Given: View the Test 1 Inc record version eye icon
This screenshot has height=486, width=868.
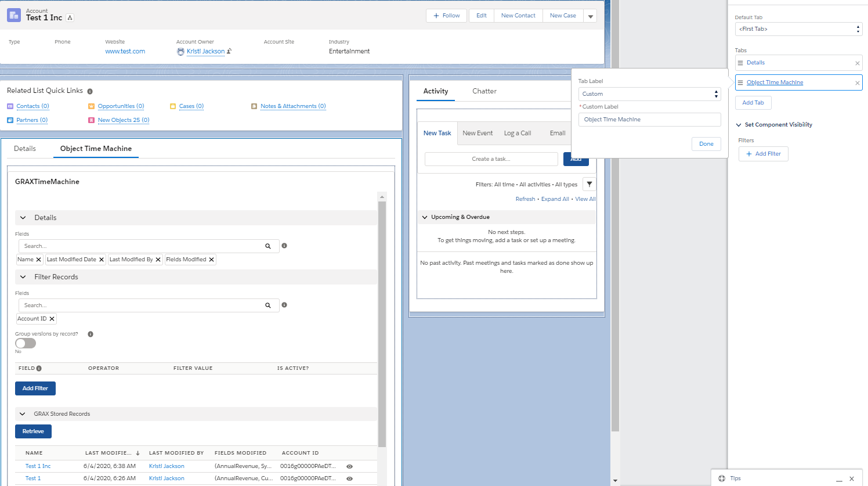Looking at the screenshot, I should 349,466.
